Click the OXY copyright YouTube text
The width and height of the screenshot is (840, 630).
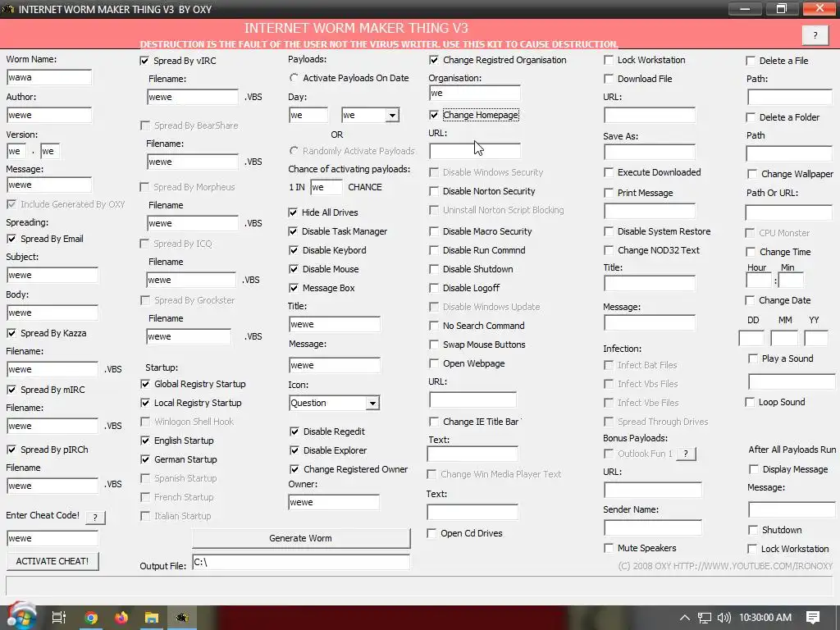(725, 566)
